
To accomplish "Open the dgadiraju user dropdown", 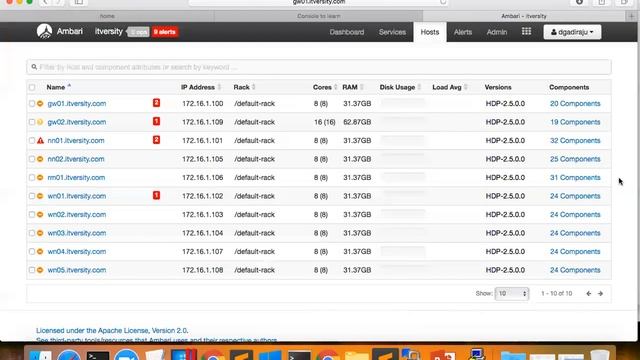I will (572, 32).
